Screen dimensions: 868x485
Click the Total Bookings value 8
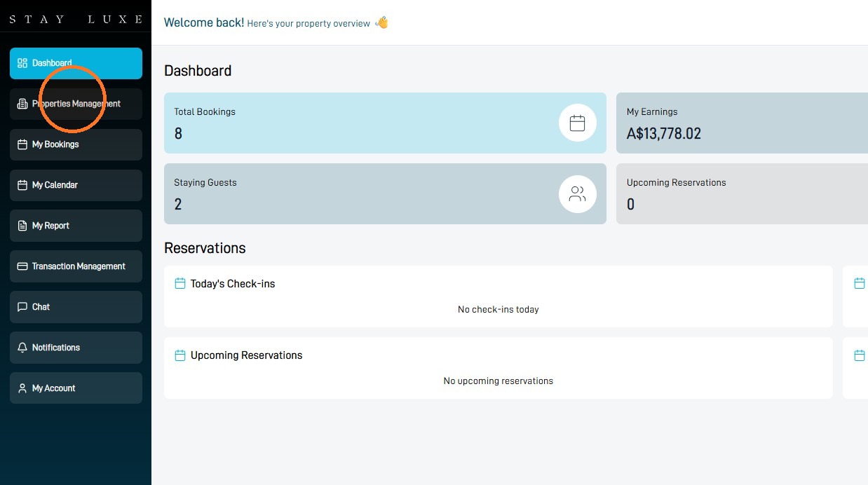tap(178, 134)
